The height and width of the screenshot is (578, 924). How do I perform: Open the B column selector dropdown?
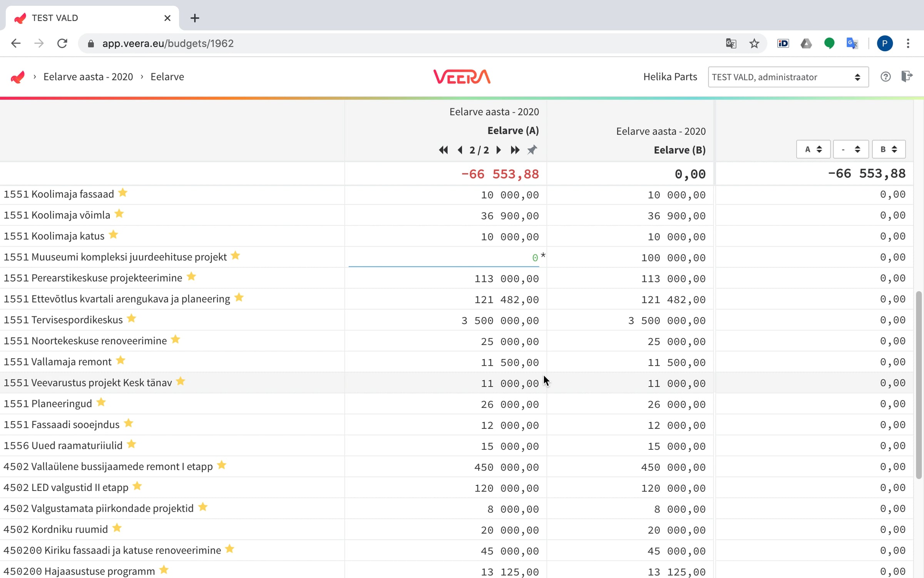click(x=889, y=149)
